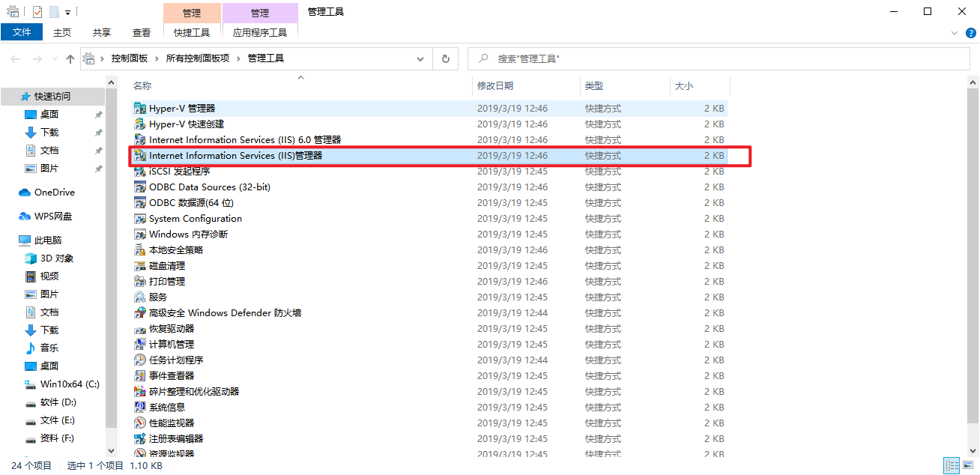Viewport: 980px width, 475px height.
Task: Select the iSCSI 发起程序 icon
Action: pyautogui.click(x=139, y=172)
